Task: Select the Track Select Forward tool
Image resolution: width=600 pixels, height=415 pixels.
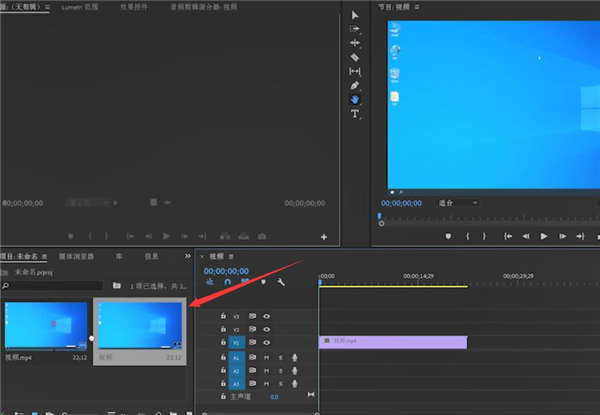Action: click(x=354, y=30)
